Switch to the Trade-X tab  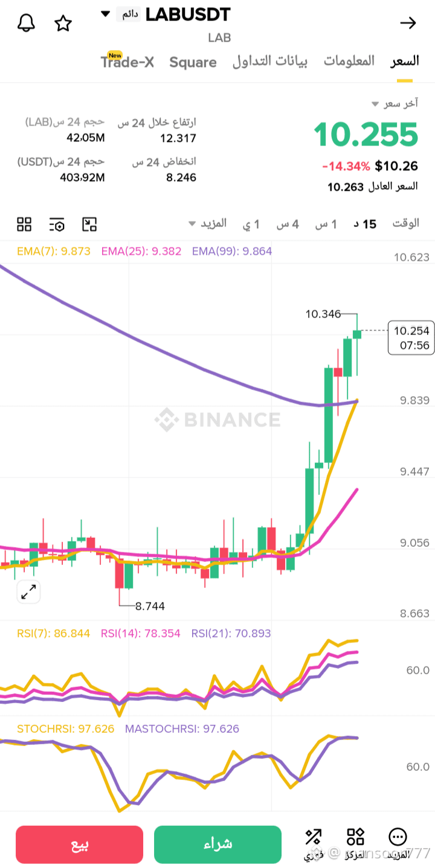point(127,62)
